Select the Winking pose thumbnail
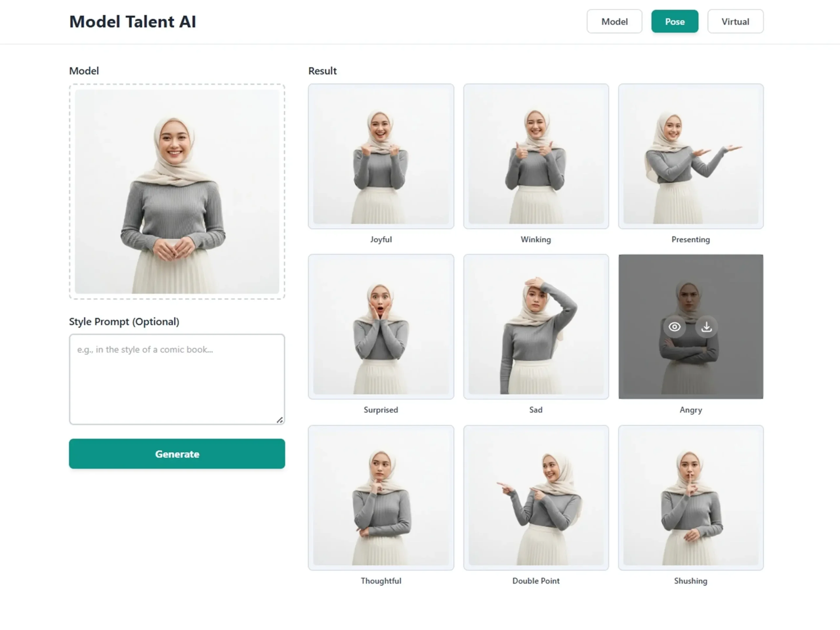The image size is (840, 630). pyautogui.click(x=536, y=156)
